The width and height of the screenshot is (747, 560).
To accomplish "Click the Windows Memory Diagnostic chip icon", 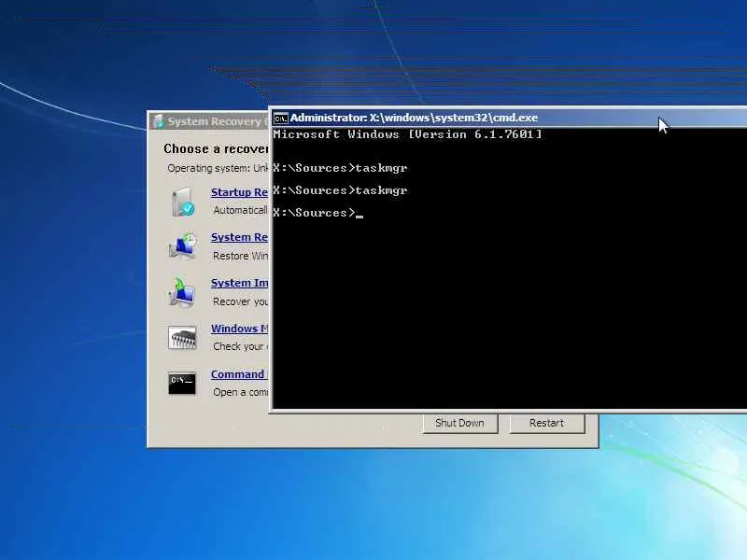I will tap(182, 338).
